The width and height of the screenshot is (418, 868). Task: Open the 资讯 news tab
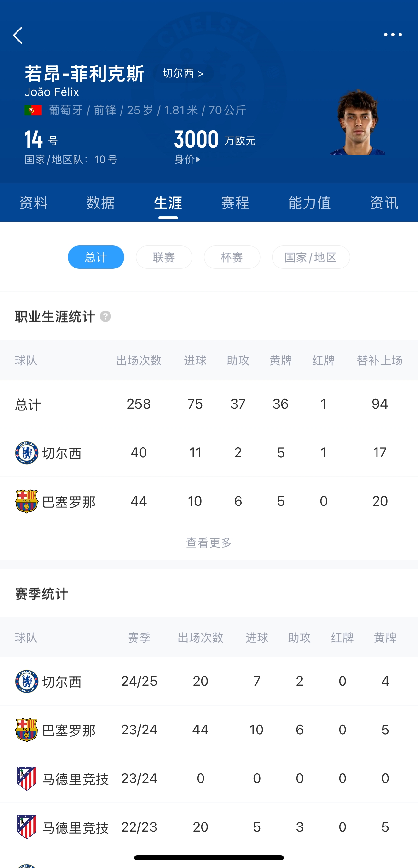click(x=384, y=203)
